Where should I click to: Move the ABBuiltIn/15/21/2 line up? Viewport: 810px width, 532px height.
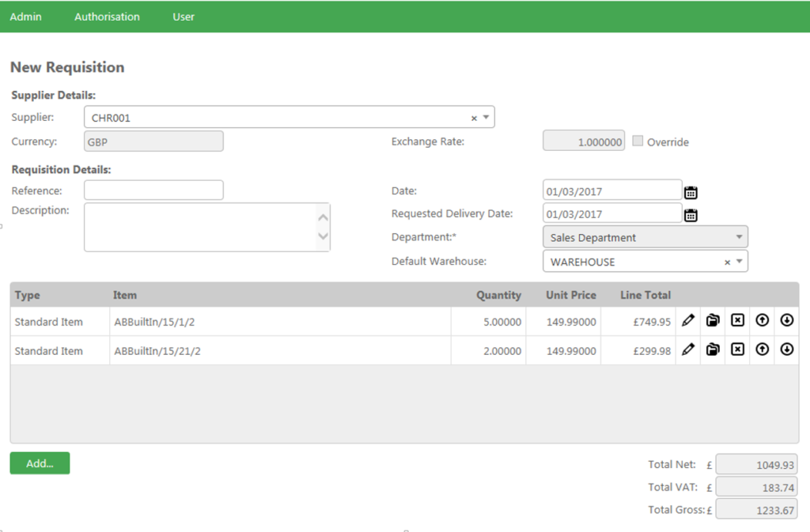click(x=762, y=349)
